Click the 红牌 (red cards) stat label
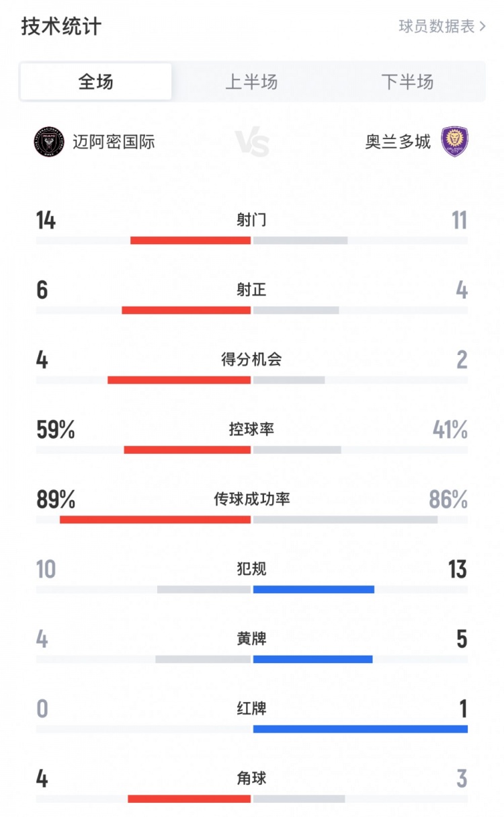Viewport: 504px width, 817px height. tap(252, 709)
